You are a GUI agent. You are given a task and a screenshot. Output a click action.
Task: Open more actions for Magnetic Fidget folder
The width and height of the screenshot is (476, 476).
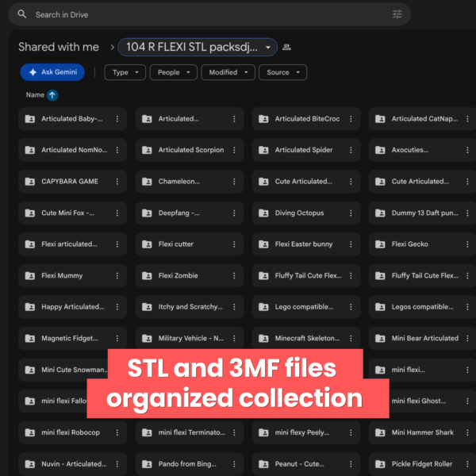117,338
